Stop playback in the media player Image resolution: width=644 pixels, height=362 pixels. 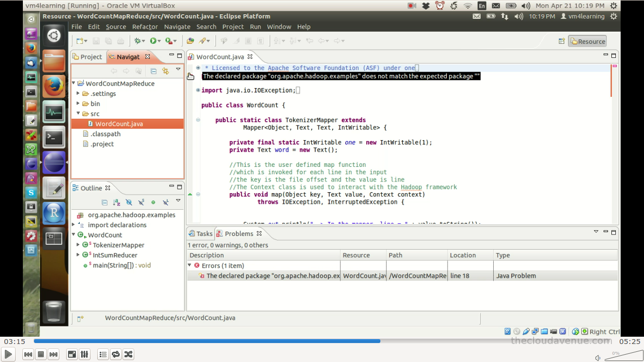[x=41, y=354]
